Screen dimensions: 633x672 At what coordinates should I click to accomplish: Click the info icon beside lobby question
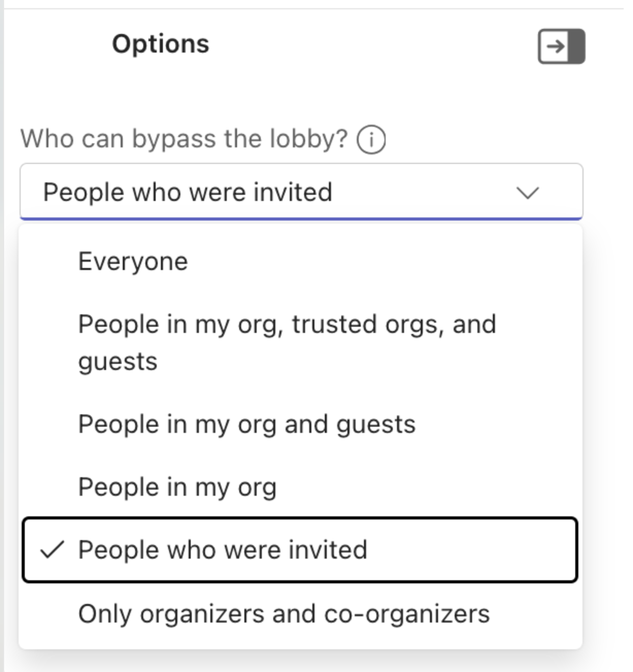point(371,140)
